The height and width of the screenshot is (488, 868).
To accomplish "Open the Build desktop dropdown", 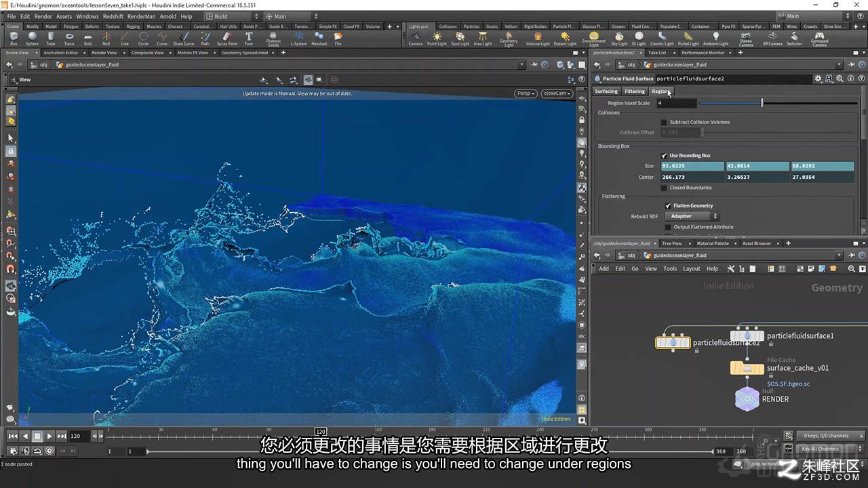I will tap(231, 16).
